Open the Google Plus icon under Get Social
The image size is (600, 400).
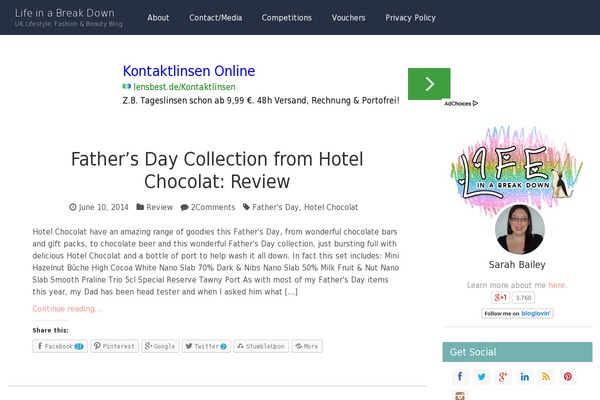click(503, 377)
